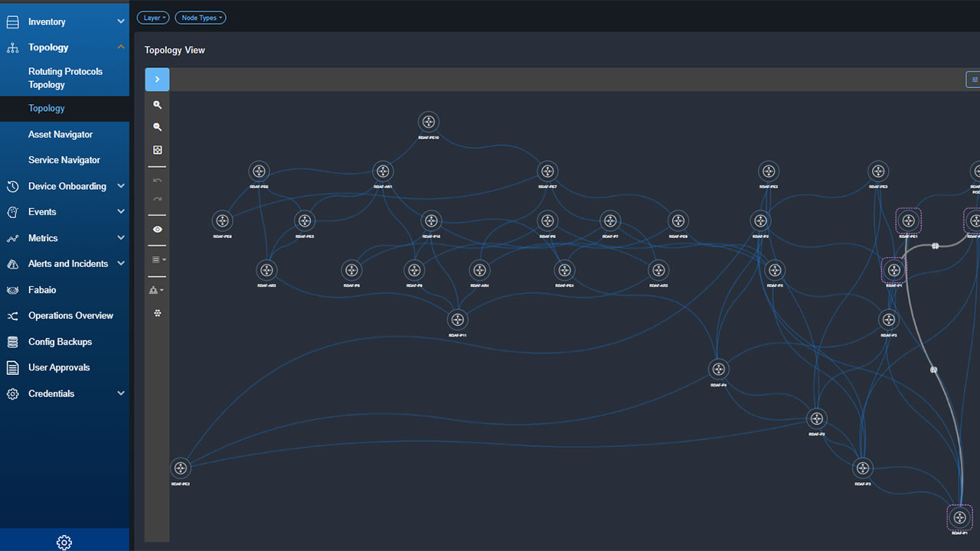Image resolution: width=980 pixels, height=551 pixels.
Task: Click the cluster nodes icon in toolbar
Action: point(157,313)
